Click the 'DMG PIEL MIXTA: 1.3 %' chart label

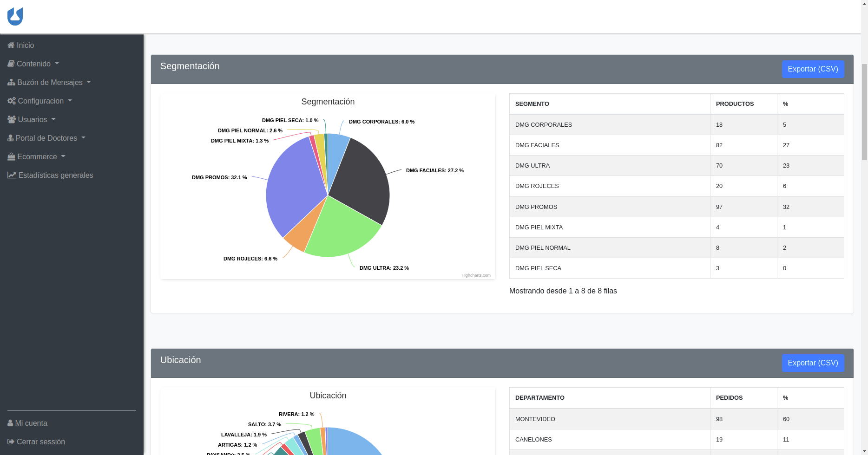[x=240, y=141]
